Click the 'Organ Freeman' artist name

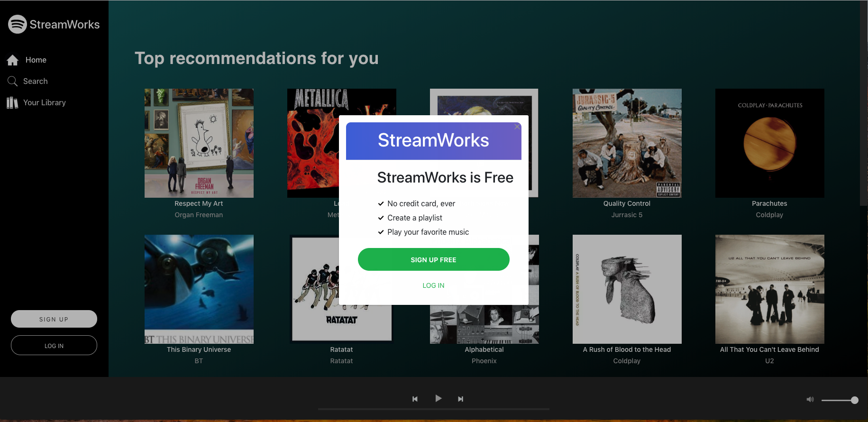tap(199, 215)
